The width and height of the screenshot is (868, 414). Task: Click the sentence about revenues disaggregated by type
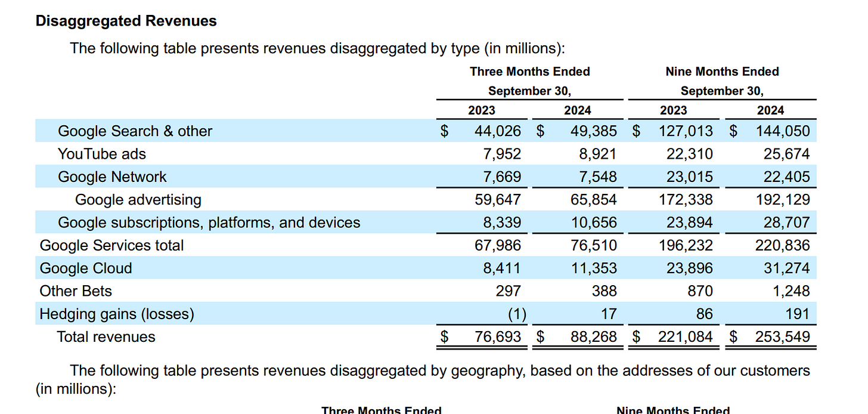(317, 48)
